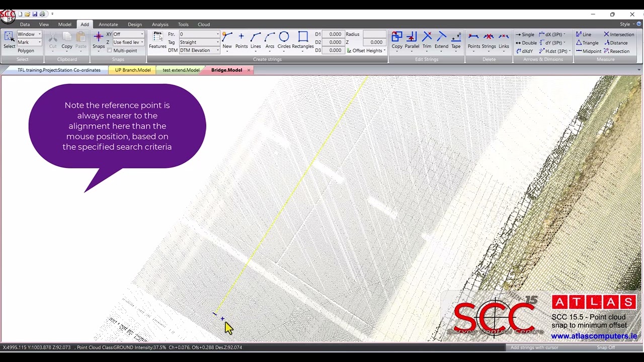
Task: Switch to TFL training Station Co-ordinates tab
Action: click(x=59, y=70)
